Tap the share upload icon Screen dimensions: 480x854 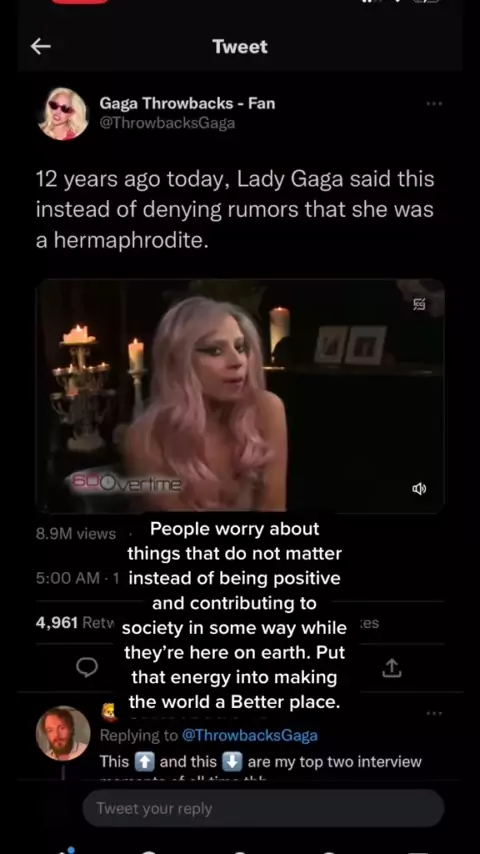pos(392,668)
